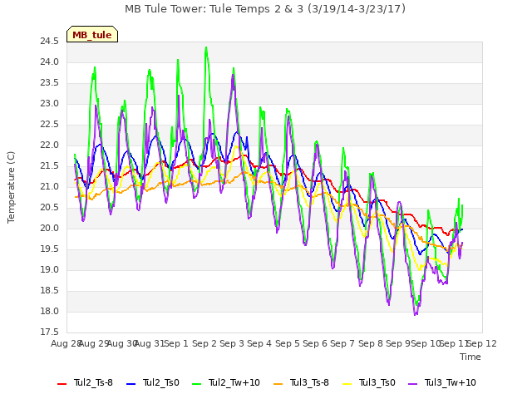Click the MB_tule label box
Screen dimensions: 532x399
[92, 34]
